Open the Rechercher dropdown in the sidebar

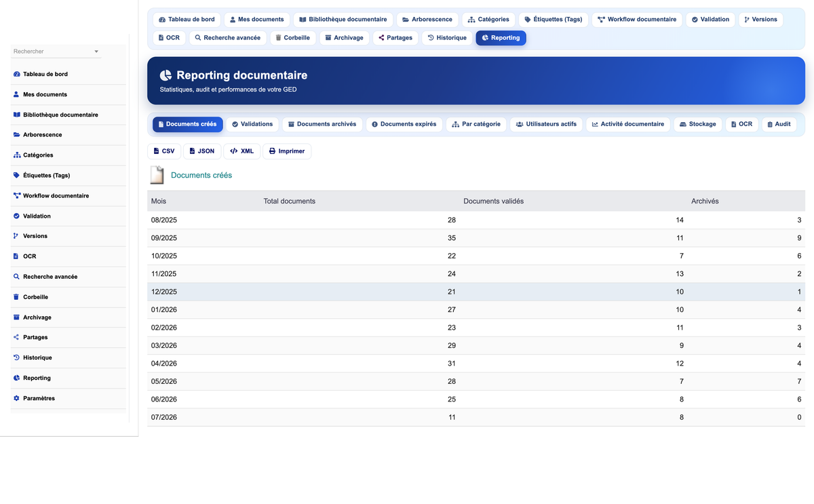56,52
